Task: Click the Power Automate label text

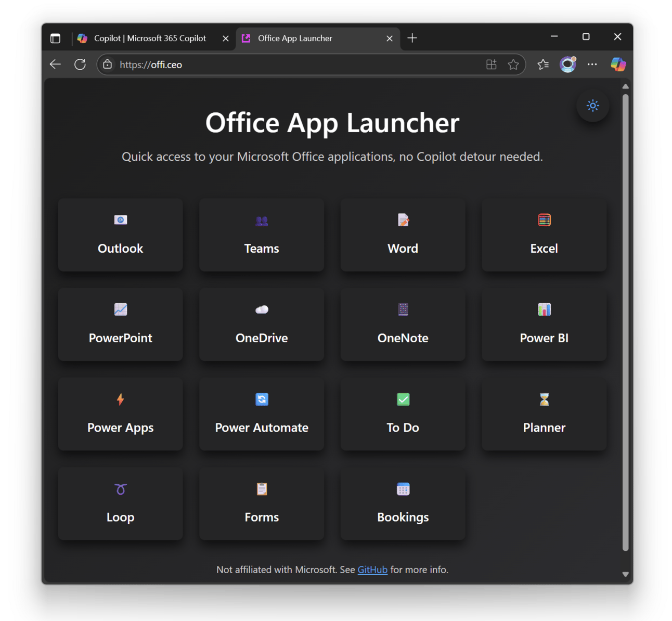Action: coord(262,428)
